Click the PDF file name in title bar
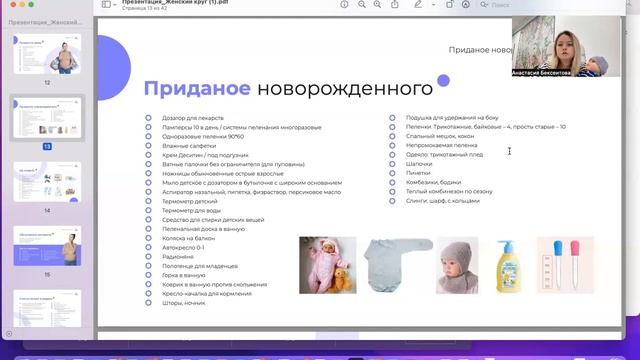 tap(175, 2)
